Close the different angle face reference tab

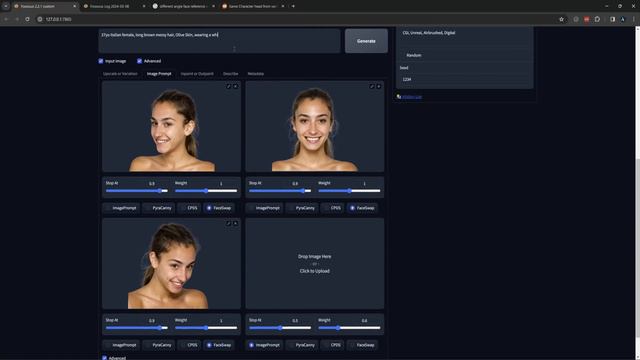(x=213, y=6)
